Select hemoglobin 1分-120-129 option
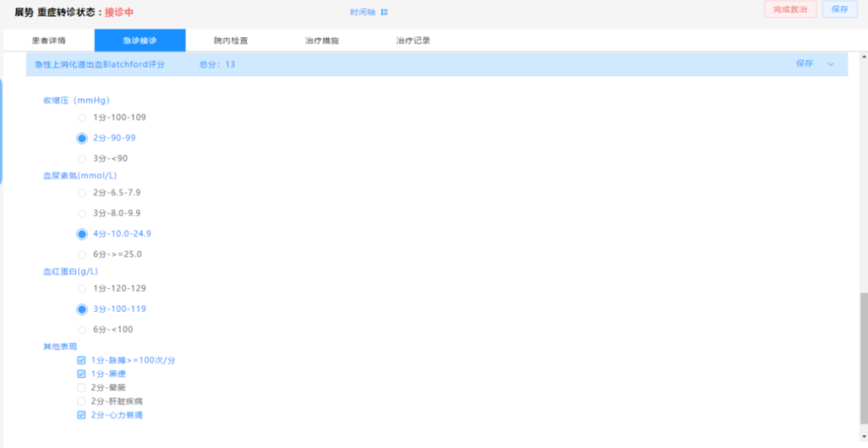The width and height of the screenshot is (868, 448). tap(82, 289)
